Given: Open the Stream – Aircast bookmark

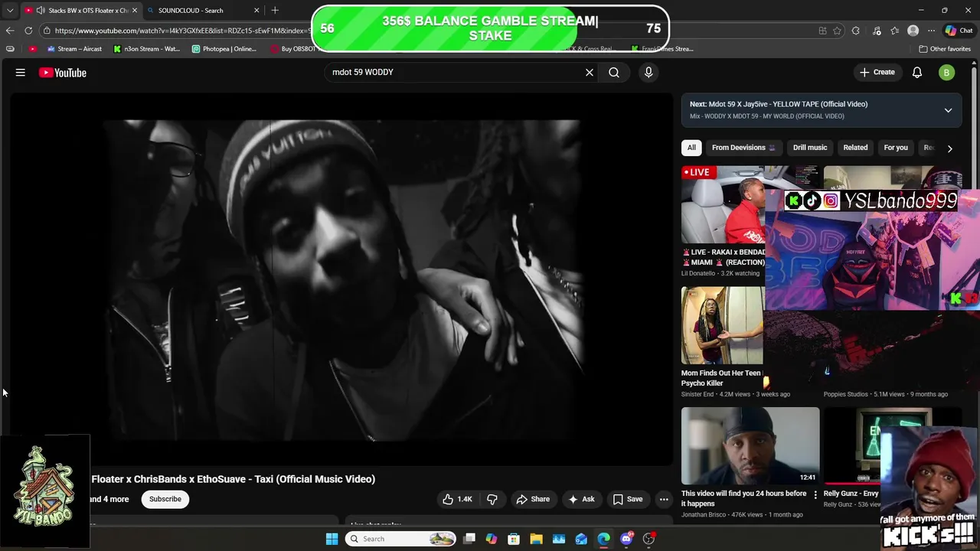Looking at the screenshot, I should point(74,49).
